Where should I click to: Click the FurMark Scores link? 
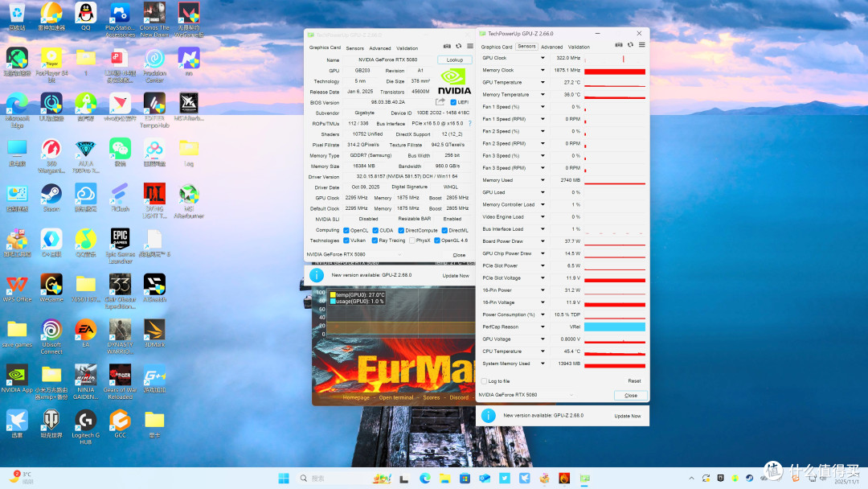(x=432, y=397)
